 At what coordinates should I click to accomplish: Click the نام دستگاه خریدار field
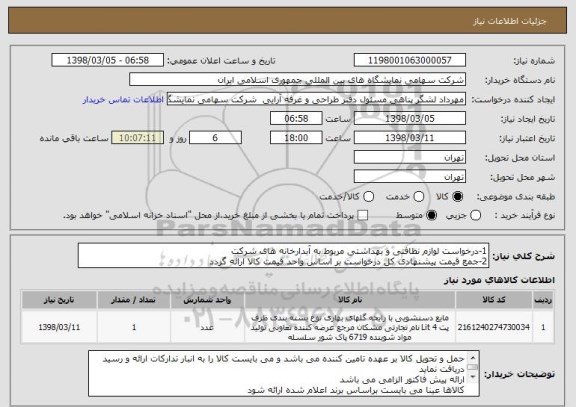click(298, 80)
